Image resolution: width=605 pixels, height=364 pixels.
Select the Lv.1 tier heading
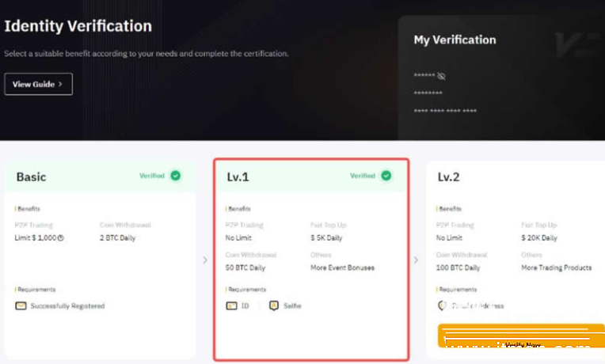click(x=238, y=177)
